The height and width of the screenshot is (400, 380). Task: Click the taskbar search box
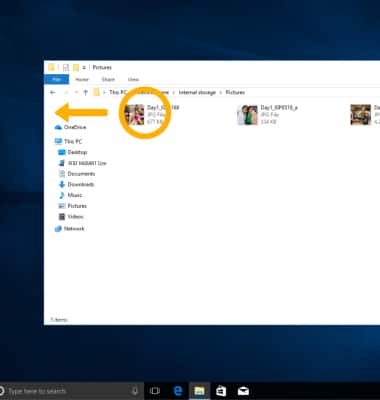pyautogui.click(x=69, y=391)
